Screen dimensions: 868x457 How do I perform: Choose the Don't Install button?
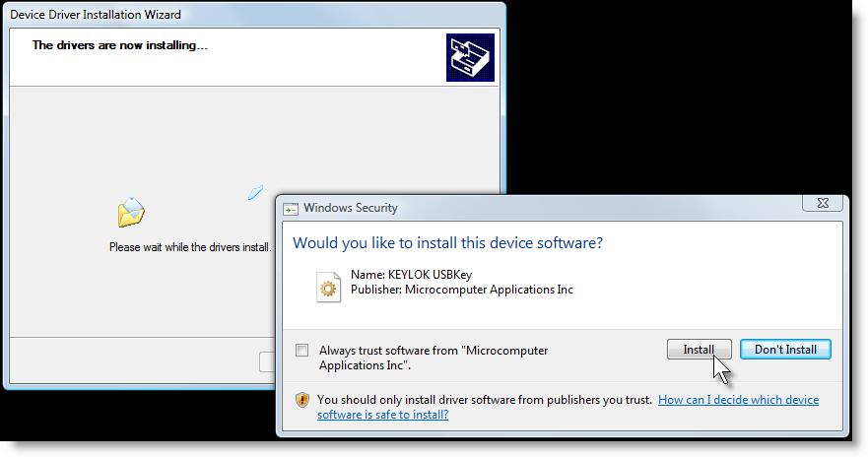point(785,350)
